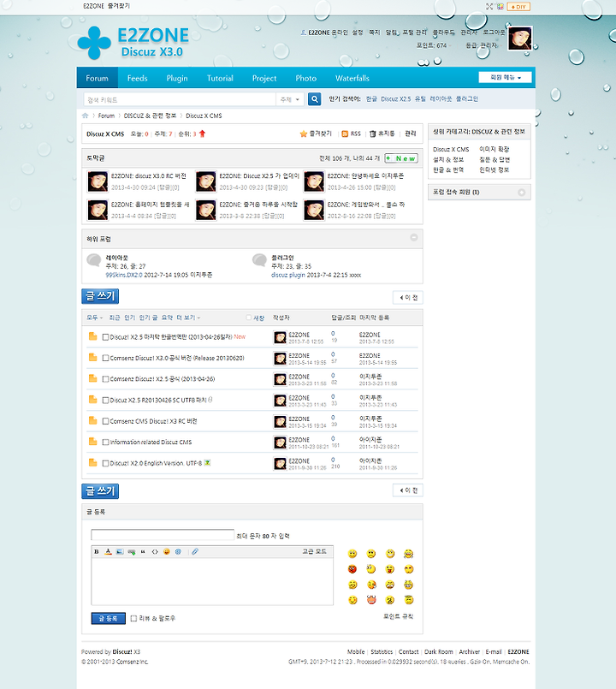Viewport: 616px width, 689px height.
Task: Insert a quote block in editor
Action: coord(143,551)
